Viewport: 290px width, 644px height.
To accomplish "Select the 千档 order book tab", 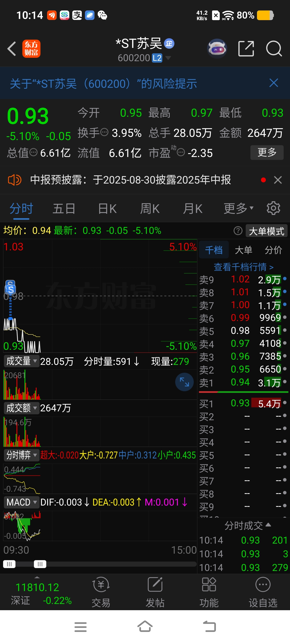I will pos(214,250).
